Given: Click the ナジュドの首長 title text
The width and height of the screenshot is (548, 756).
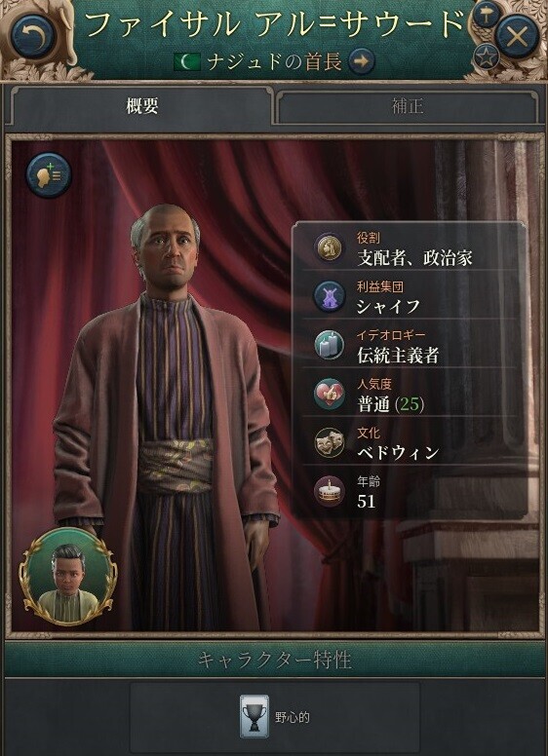Looking at the screenshot, I should pyautogui.click(x=274, y=61).
